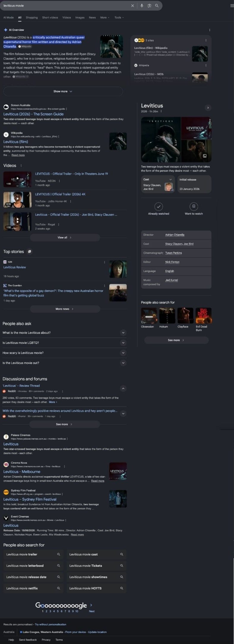Open options for Screen Australia result
Screen dimensions: 234x644
pyautogui.click(x=67, y=109)
